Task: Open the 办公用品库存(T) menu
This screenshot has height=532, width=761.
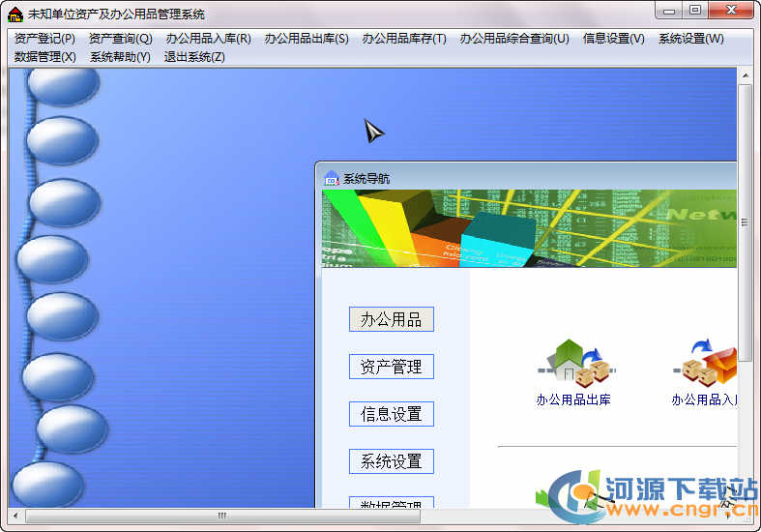Action: coord(404,39)
